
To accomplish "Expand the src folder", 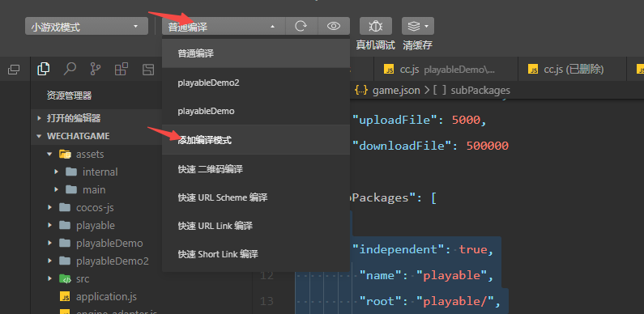I will pos(49,278).
